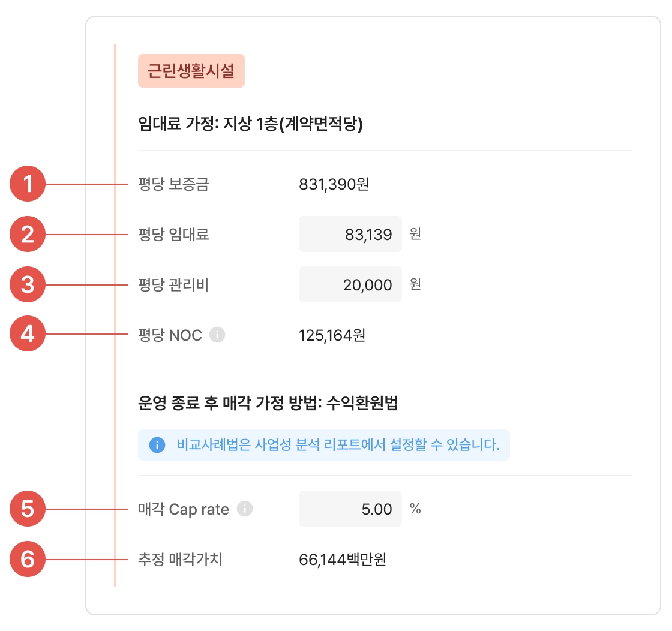Click the 운영 종료 후 매각 가정 방법 heading

(268, 402)
